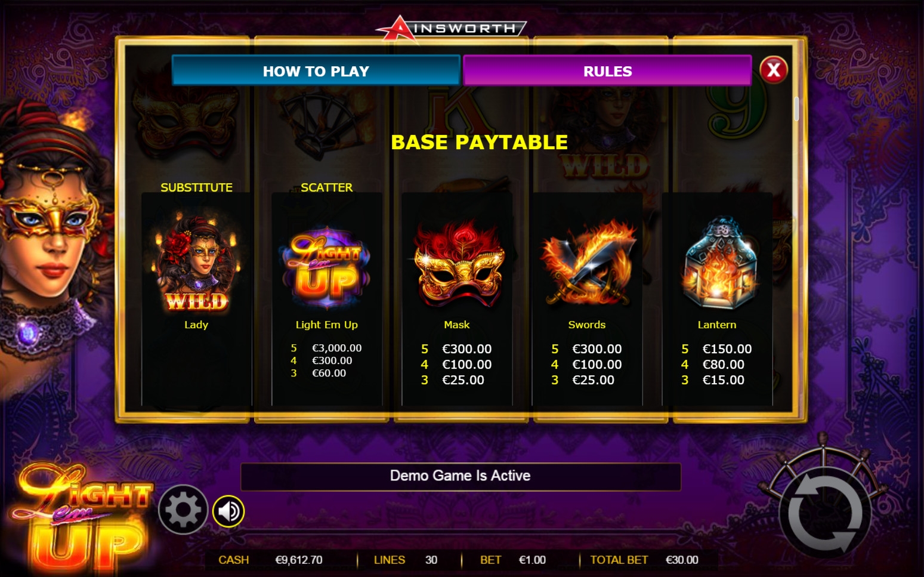
Task: Select the Lantern symbol icon
Action: pyautogui.click(x=719, y=263)
